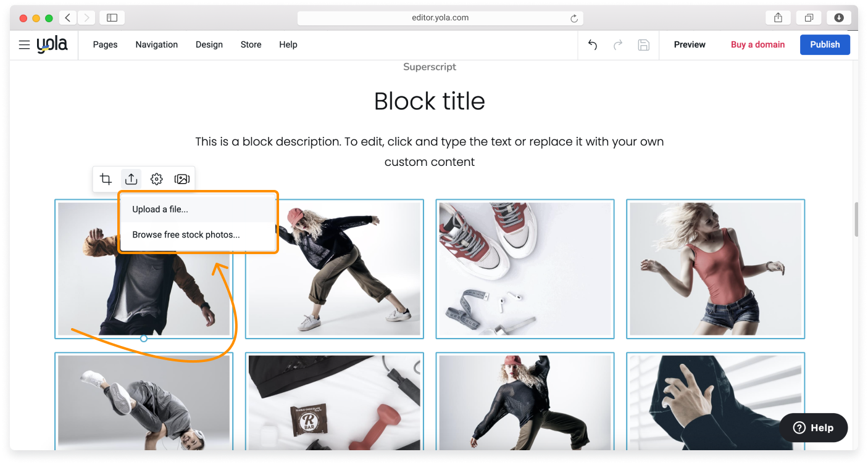Click the Publish button
The image size is (868, 465).
(x=825, y=44)
